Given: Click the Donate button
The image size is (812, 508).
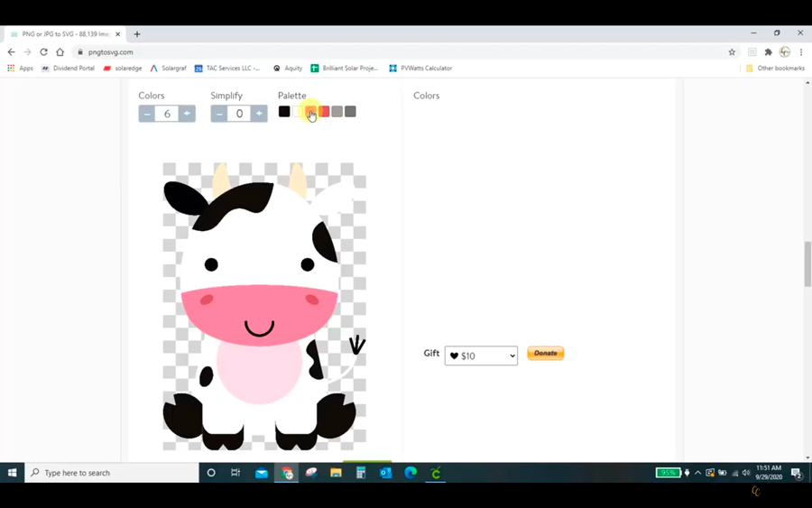Looking at the screenshot, I should tap(545, 353).
